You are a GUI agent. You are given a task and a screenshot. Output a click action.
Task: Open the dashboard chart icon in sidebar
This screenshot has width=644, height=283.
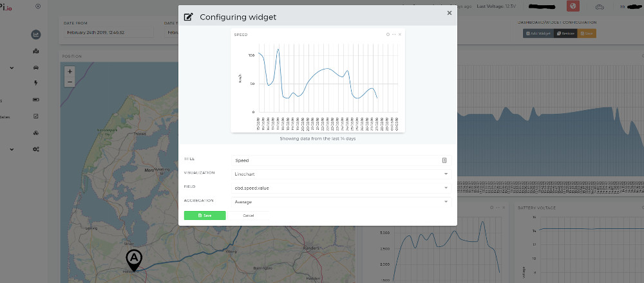(35, 35)
